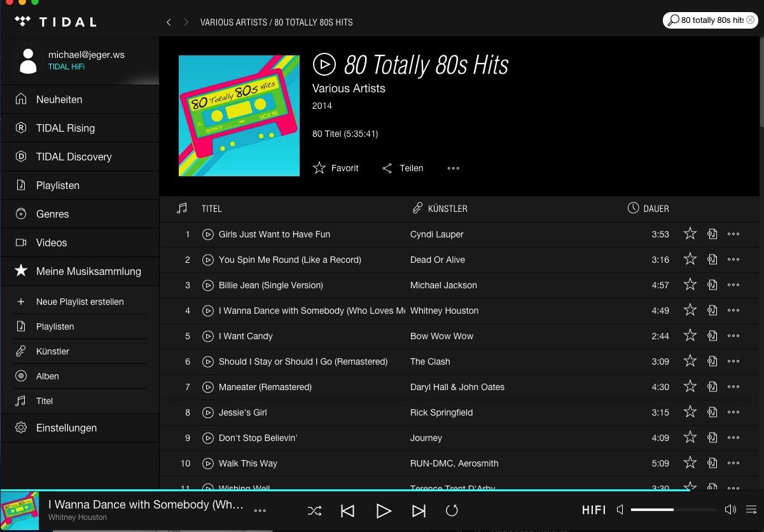This screenshot has height=532, width=764.
Task: Skip to previous track
Action: 347,510
